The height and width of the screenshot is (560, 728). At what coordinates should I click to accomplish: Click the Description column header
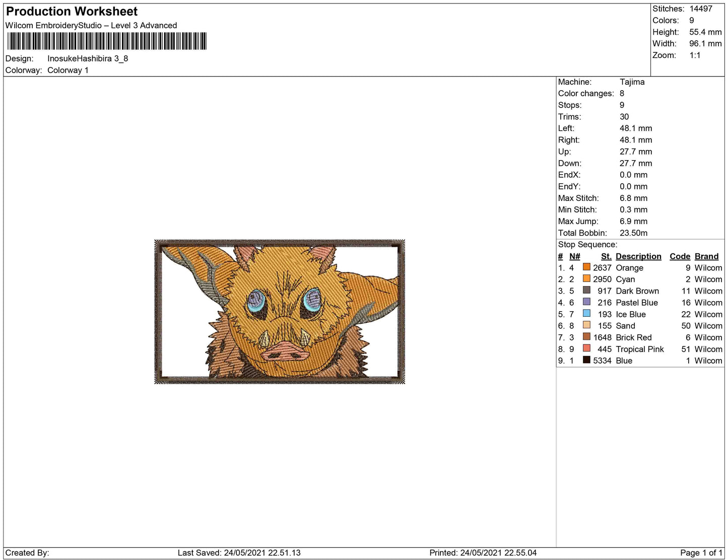[x=638, y=256]
